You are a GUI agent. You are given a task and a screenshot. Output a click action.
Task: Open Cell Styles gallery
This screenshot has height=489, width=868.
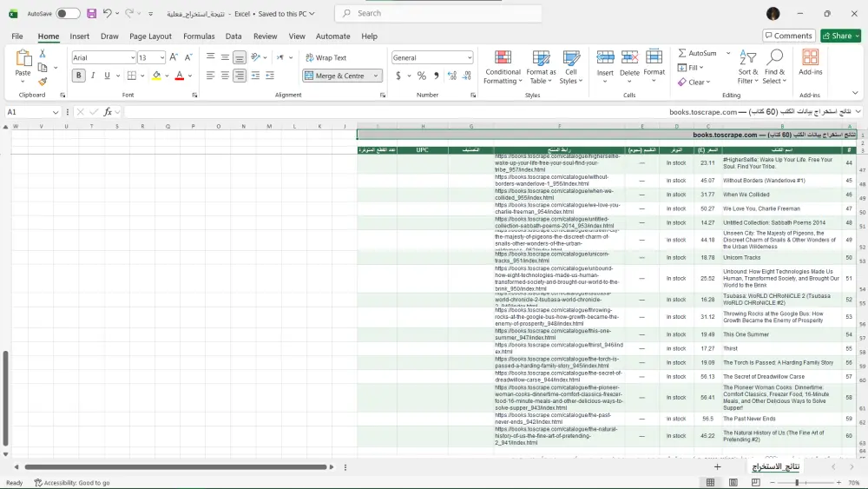pos(571,67)
